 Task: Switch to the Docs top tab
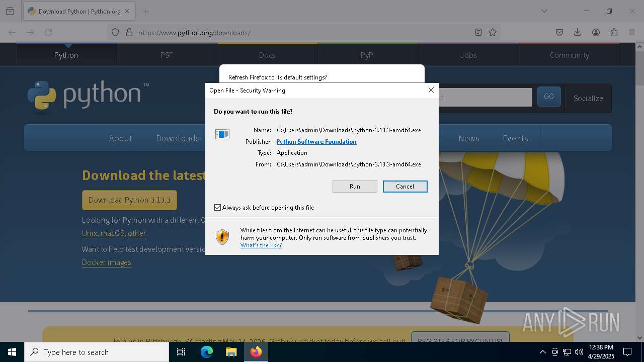tap(267, 55)
